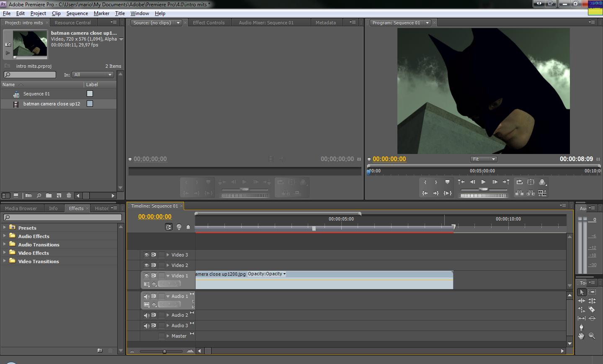Mute Audio 2 track output

tap(146, 315)
